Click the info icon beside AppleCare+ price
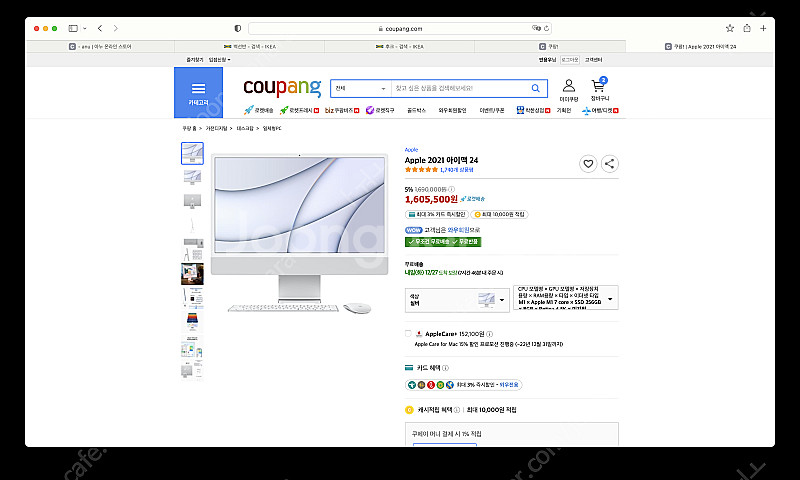The height and width of the screenshot is (480, 800). (489, 334)
